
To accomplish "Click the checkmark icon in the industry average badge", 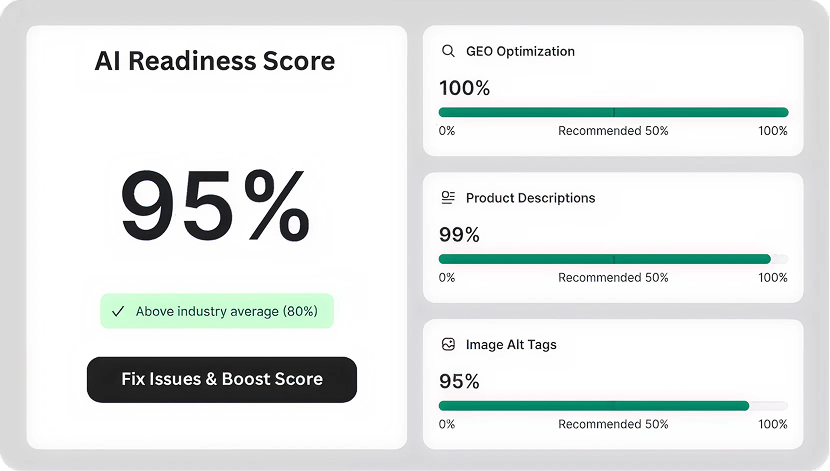I will click(x=118, y=311).
